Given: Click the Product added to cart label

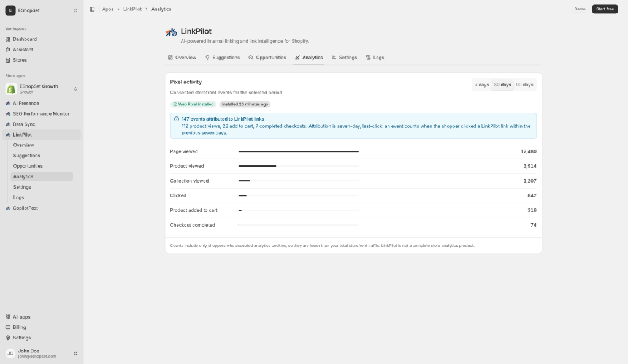Looking at the screenshot, I should 193,210.
